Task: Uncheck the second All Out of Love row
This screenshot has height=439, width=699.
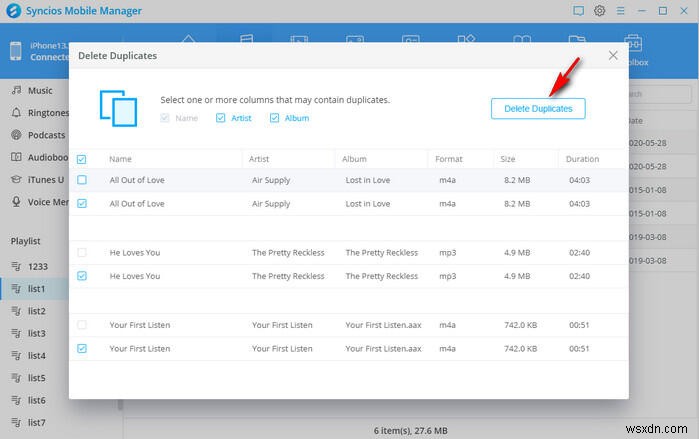Action: [82, 203]
